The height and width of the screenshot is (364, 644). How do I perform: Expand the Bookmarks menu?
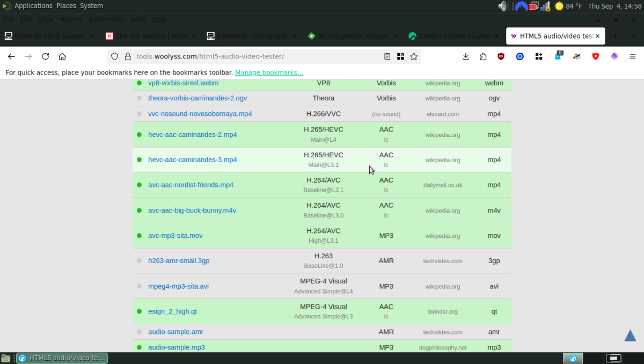(x=106, y=19)
